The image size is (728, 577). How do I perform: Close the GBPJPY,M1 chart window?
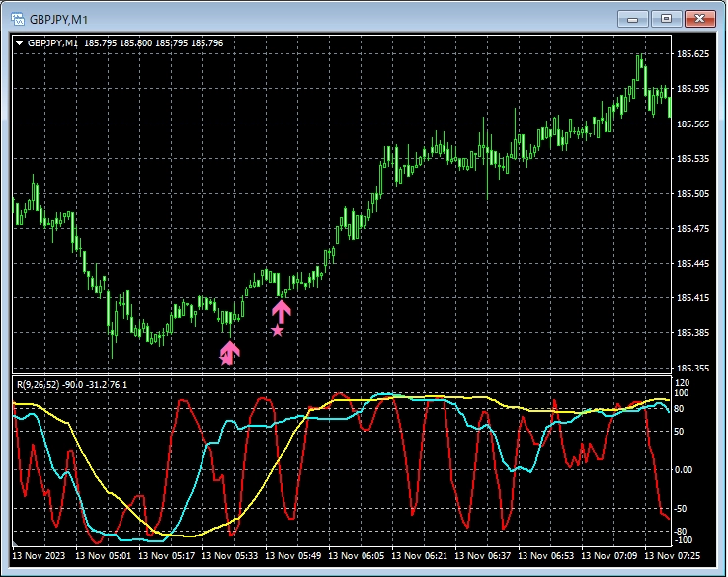coord(699,18)
